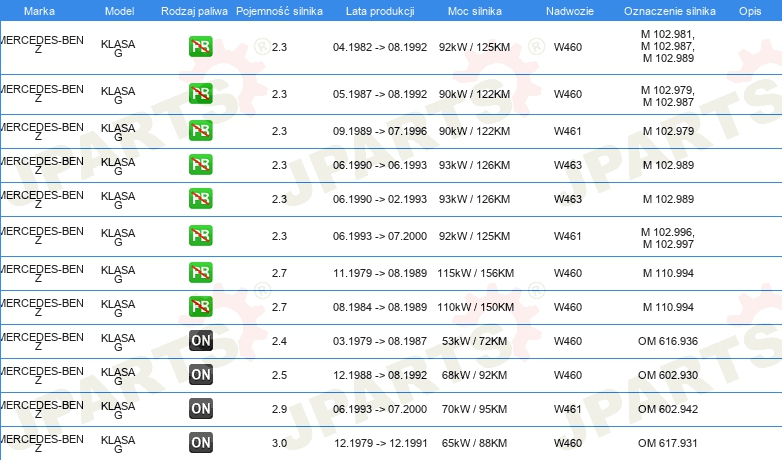Click the 06.1990 -> 06.1993 production years
This screenshot has width=782, height=460.
click(380, 165)
